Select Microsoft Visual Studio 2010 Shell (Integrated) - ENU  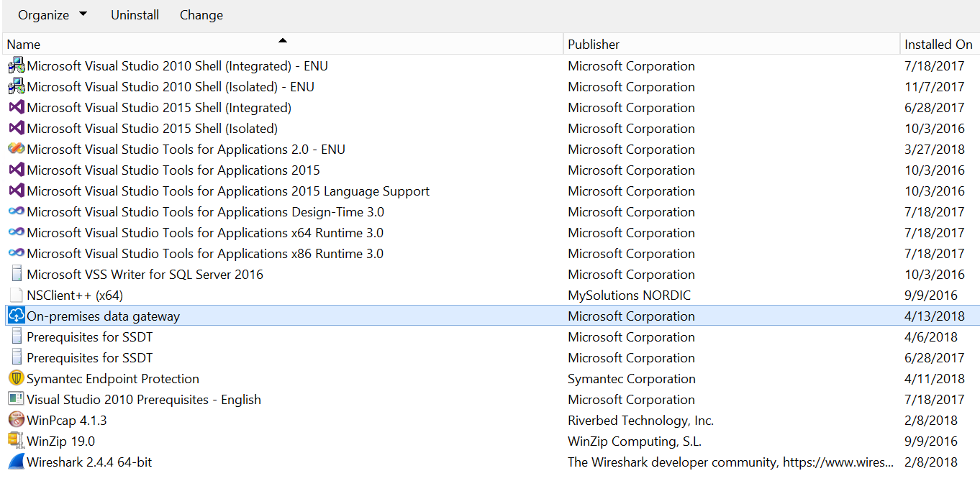[x=177, y=66]
